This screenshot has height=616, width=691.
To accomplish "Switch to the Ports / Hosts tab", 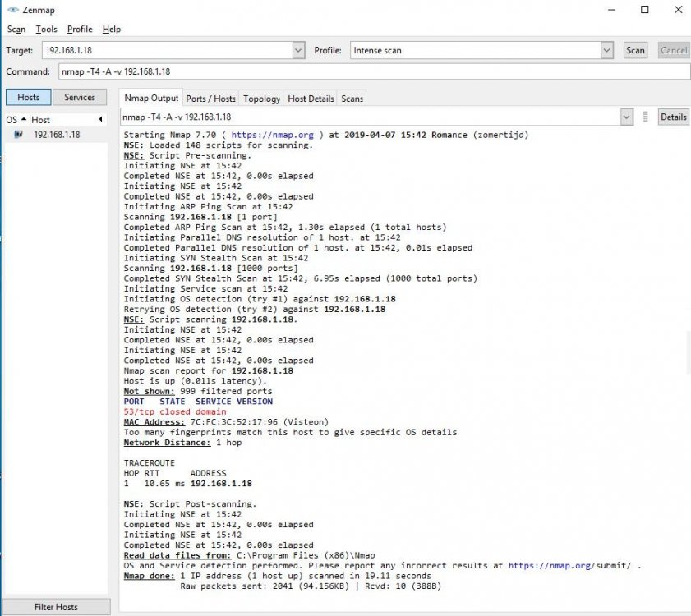I will [210, 99].
